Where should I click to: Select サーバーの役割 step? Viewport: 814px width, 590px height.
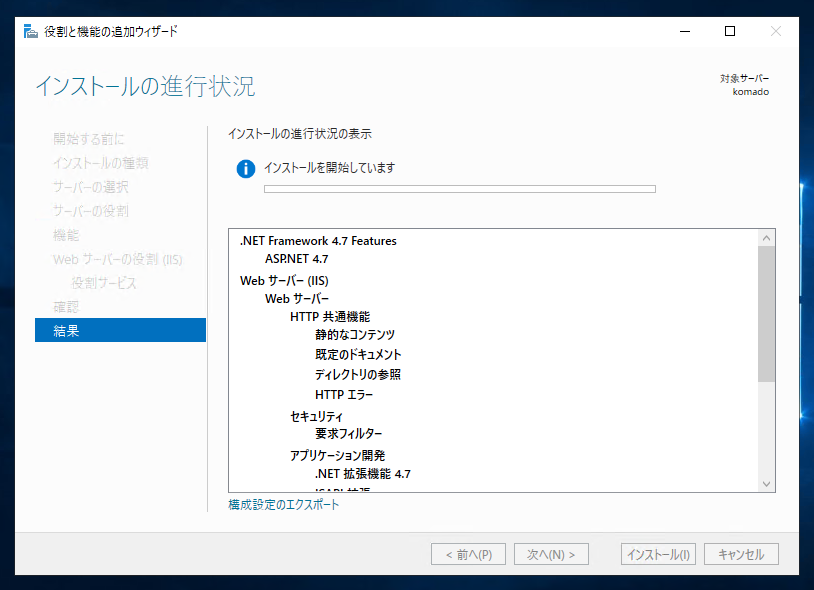coord(91,211)
